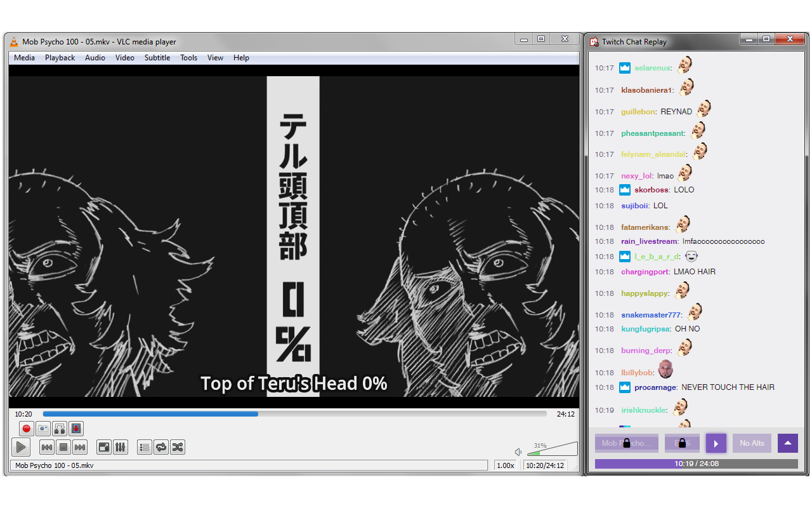Click the 'No Alts' button
The width and height of the screenshot is (812, 508).
(752, 443)
